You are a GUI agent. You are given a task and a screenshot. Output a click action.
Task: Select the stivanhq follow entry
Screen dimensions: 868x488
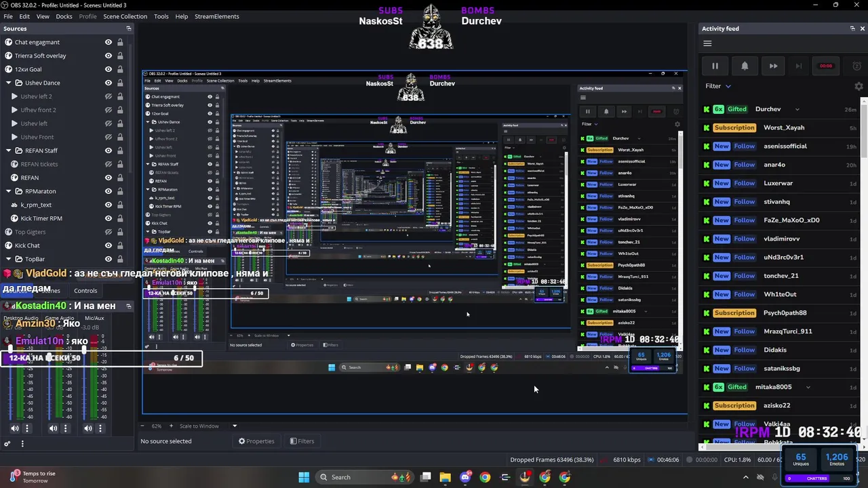[x=781, y=201]
